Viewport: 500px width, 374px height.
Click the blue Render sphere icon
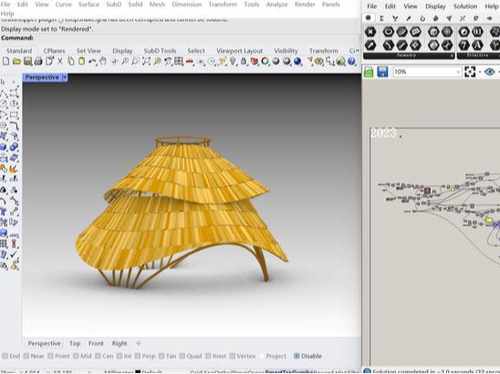click(x=298, y=61)
